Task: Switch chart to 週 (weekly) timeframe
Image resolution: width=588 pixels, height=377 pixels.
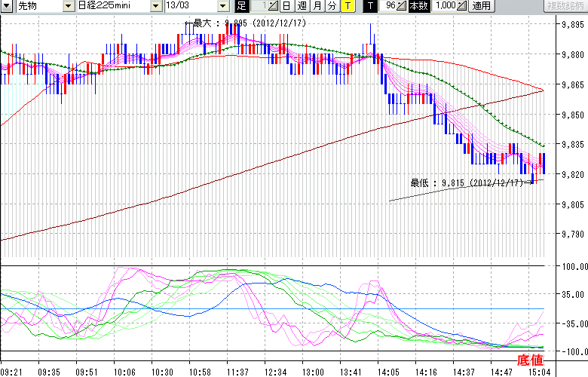Action: point(302,6)
